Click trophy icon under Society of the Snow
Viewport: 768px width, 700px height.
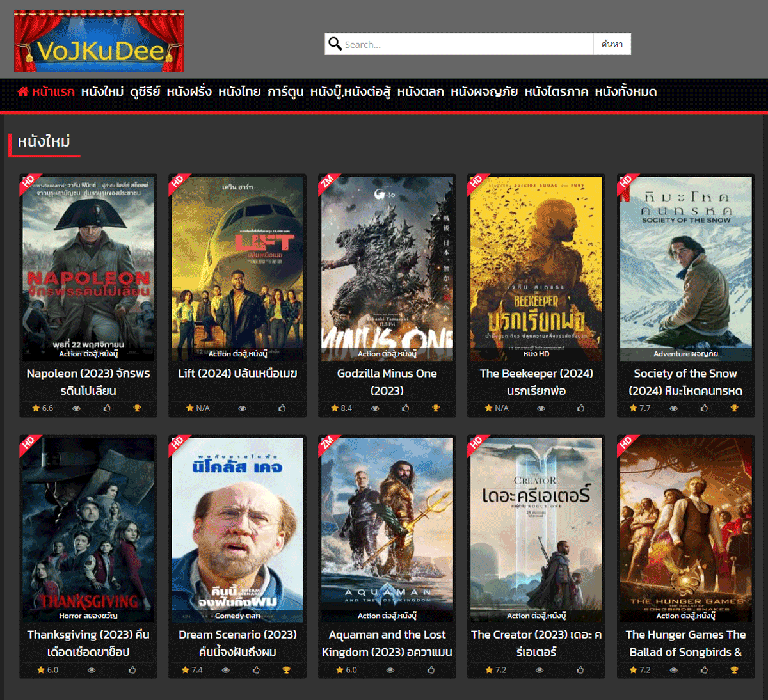point(734,408)
